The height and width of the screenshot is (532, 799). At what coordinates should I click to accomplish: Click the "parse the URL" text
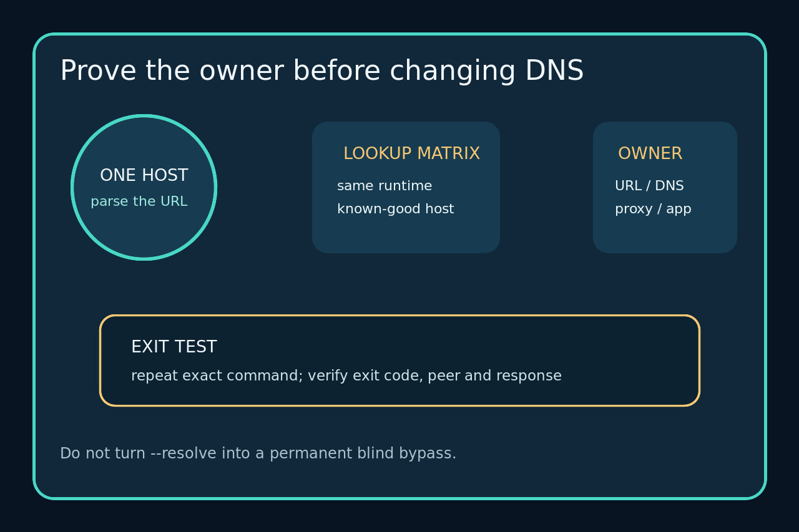(x=139, y=202)
